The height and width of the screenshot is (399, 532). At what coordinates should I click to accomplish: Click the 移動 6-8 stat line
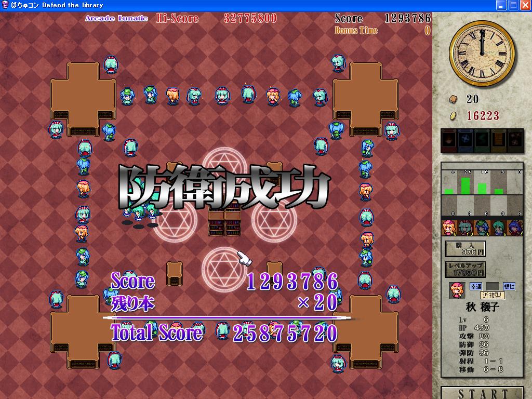tap(481, 369)
